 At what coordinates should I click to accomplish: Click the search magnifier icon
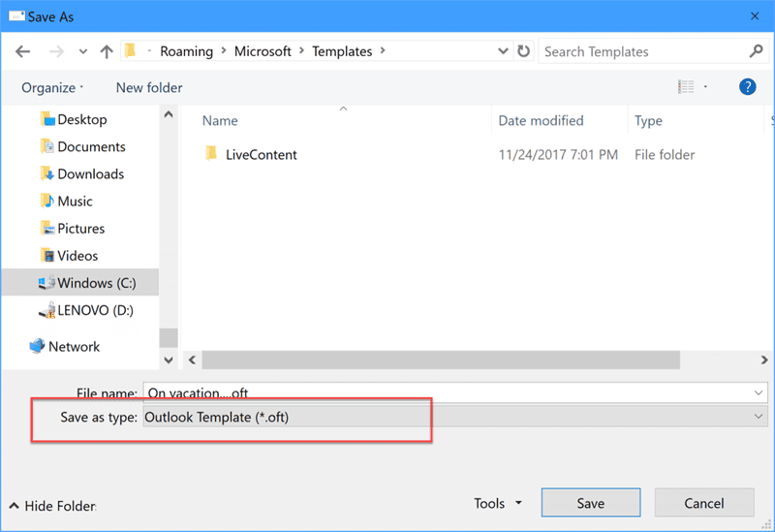pyautogui.click(x=757, y=51)
